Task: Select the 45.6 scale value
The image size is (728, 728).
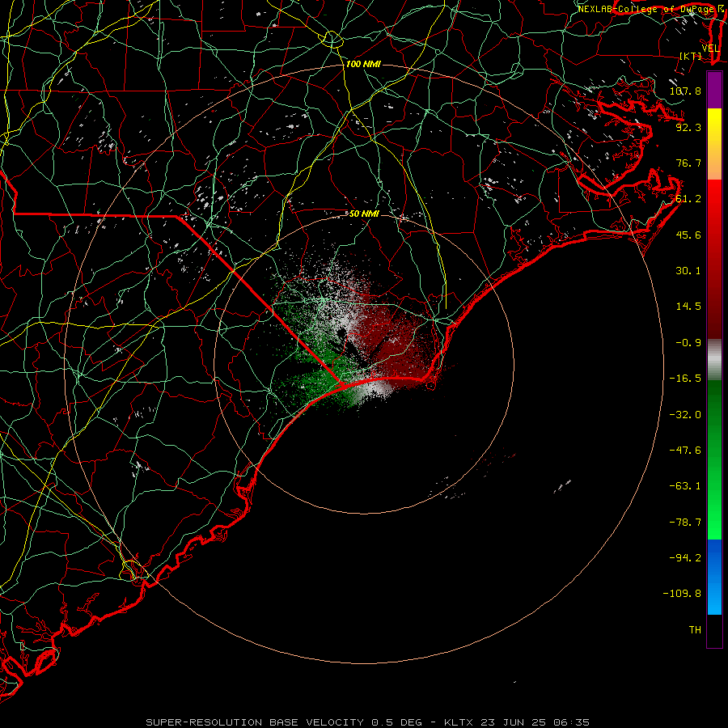Action: (x=688, y=235)
